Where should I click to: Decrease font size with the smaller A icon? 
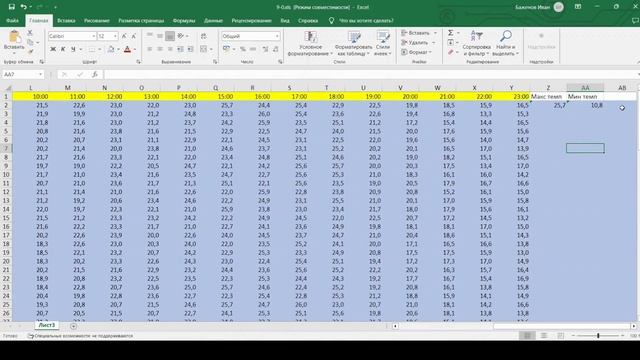click(133, 36)
